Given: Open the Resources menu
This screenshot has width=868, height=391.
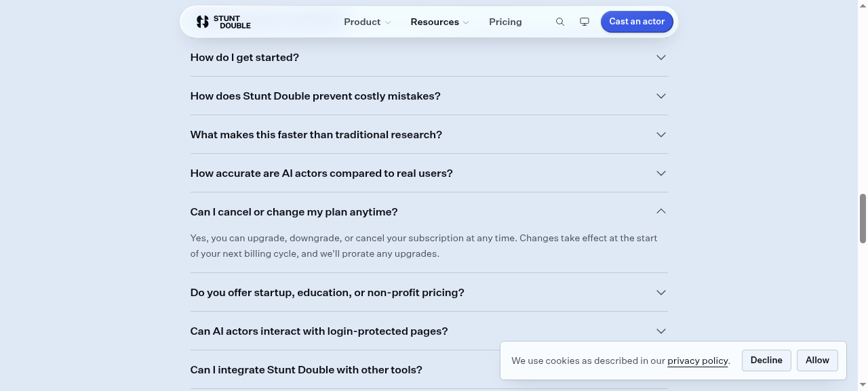Looking at the screenshot, I should (439, 22).
